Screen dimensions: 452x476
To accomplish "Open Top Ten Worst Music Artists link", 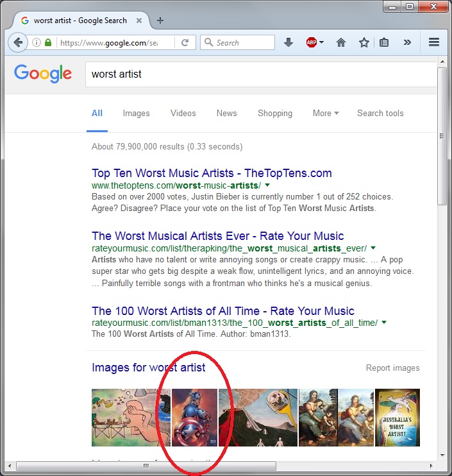I will pyautogui.click(x=212, y=173).
